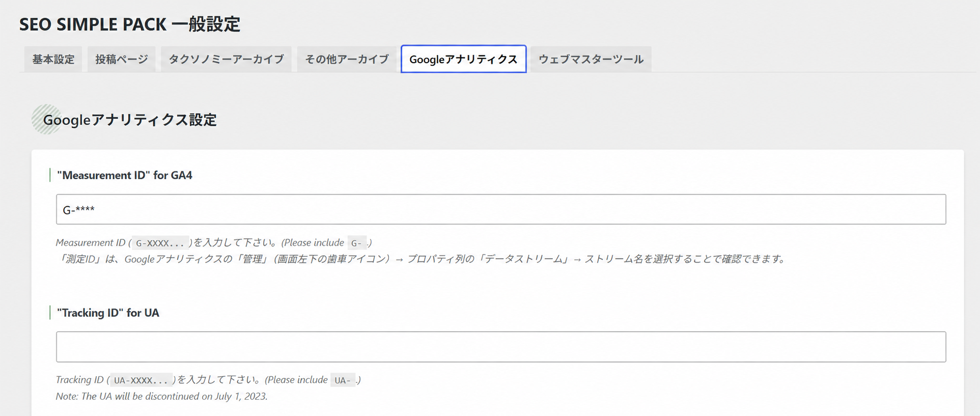The width and height of the screenshot is (980, 416).
Task: Open the ウェブマスターツール tab
Action: tap(591, 59)
